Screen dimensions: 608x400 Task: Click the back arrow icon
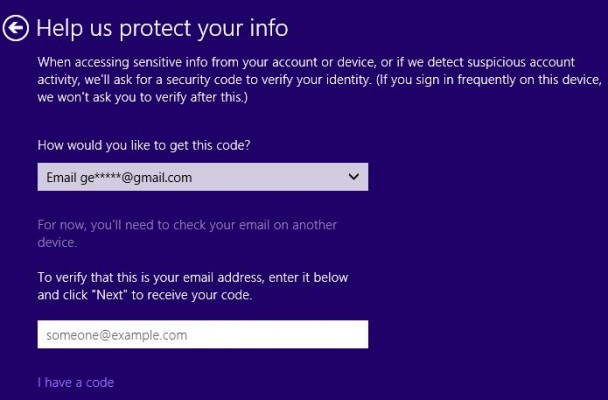coord(16,28)
